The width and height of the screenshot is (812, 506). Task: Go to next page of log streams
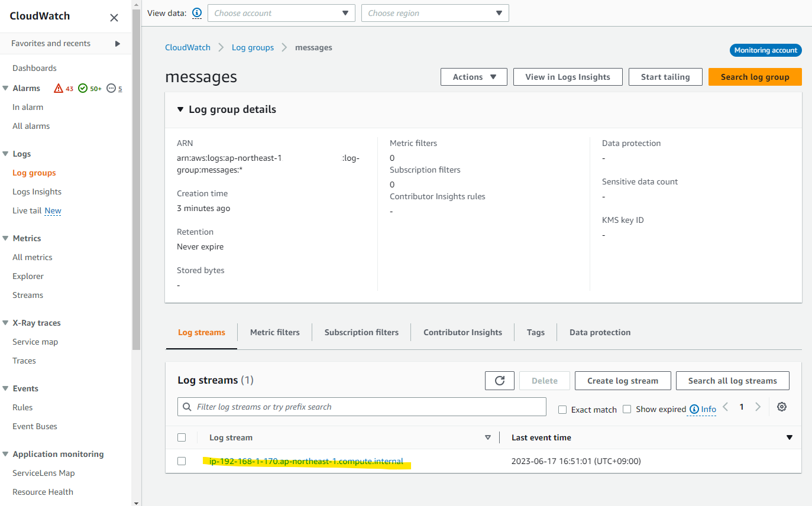[758, 407]
